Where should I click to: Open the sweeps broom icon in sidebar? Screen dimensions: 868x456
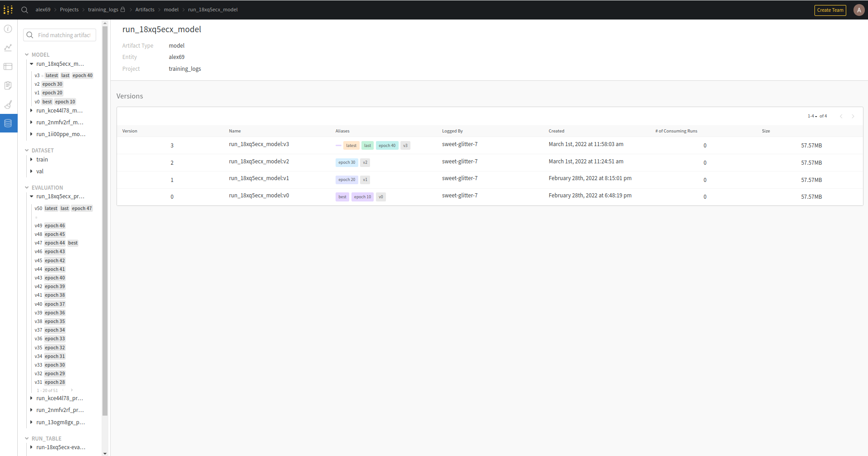click(x=8, y=104)
